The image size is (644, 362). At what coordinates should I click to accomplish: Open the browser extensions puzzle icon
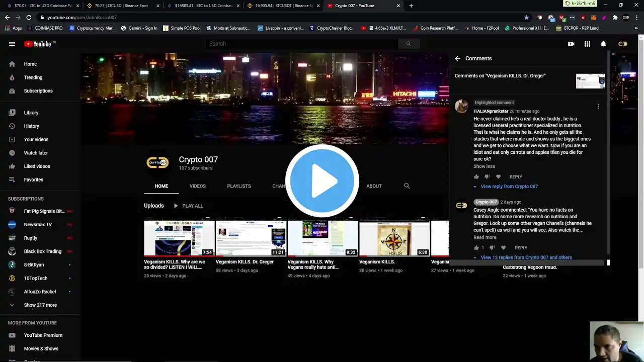(615, 17)
